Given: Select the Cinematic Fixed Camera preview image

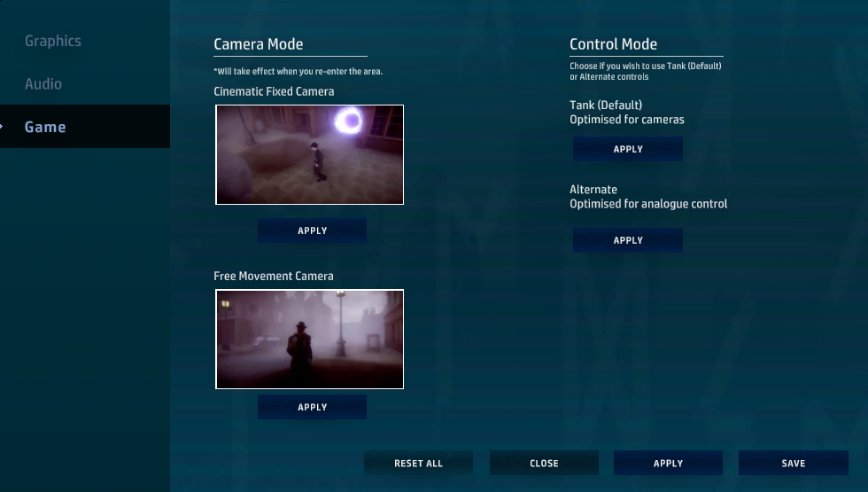Looking at the screenshot, I should (309, 154).
